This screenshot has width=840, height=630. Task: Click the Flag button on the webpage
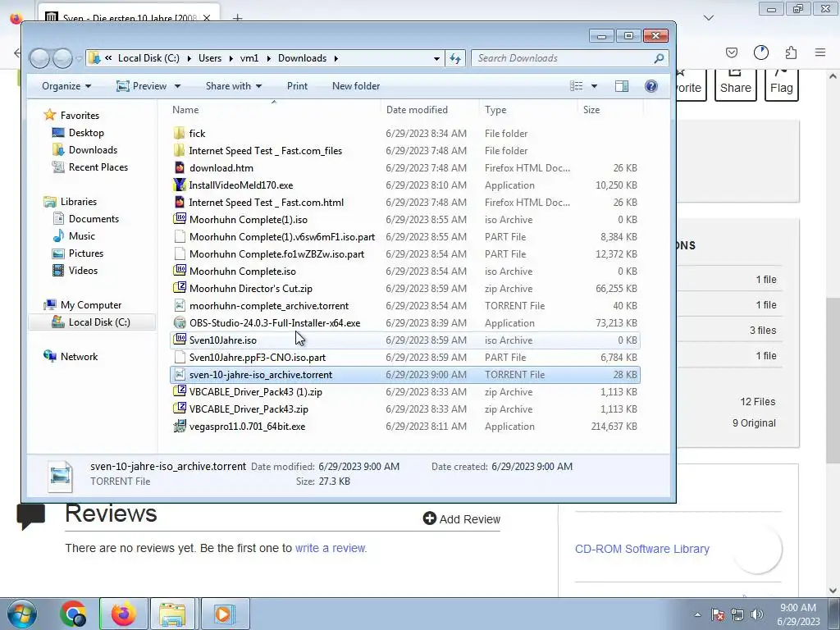[781, 84]
